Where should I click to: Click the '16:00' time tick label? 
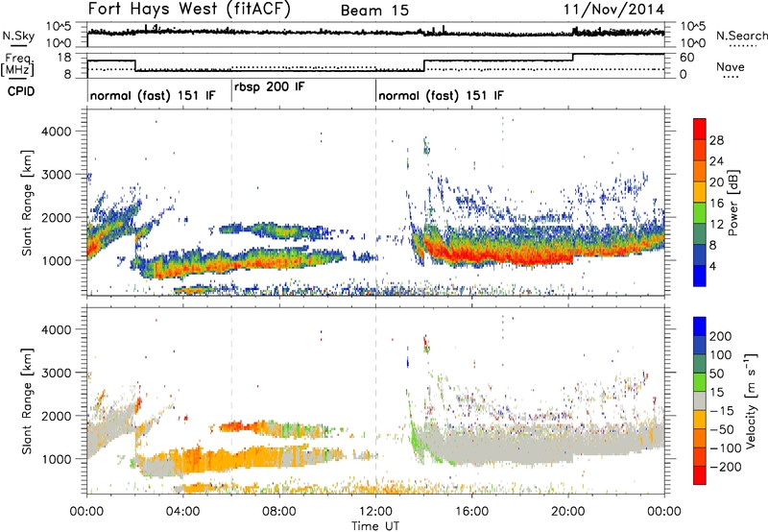[x=472, y=512]
